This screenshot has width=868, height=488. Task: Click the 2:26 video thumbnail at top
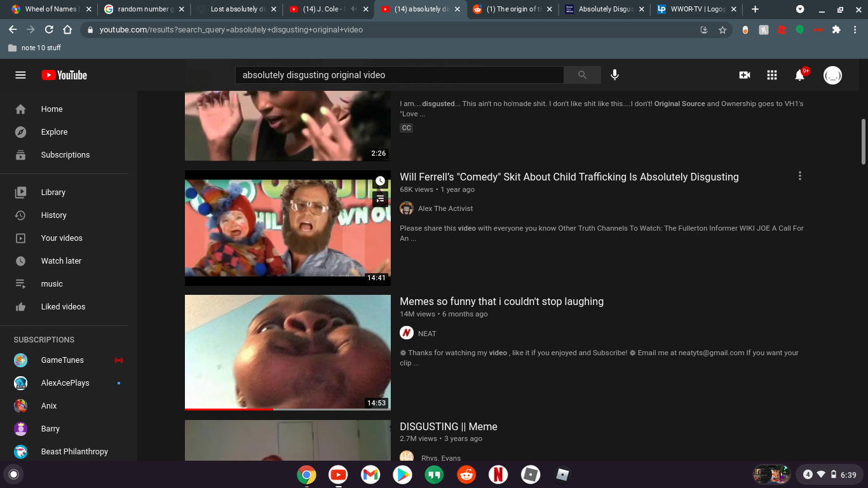click(x=288, y=126)
